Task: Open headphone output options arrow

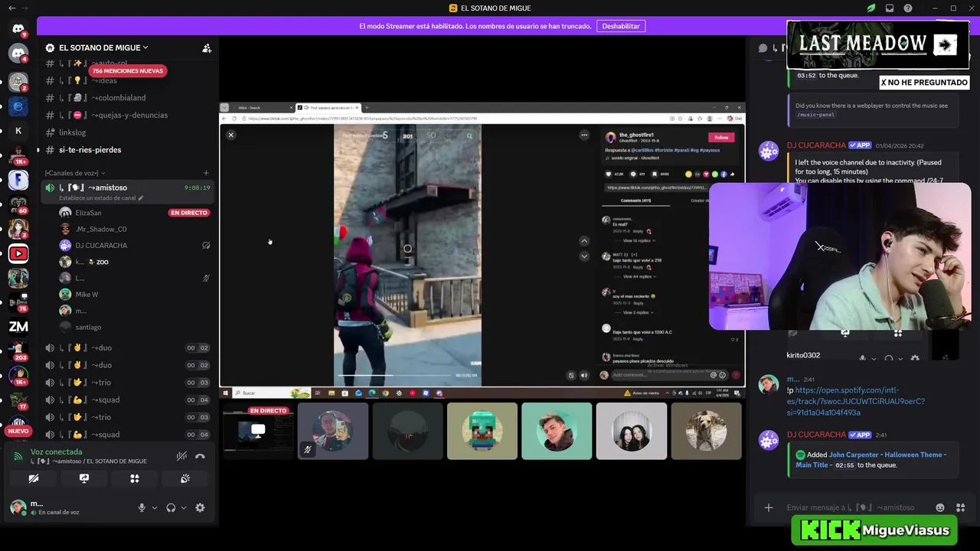Action: 183,507
